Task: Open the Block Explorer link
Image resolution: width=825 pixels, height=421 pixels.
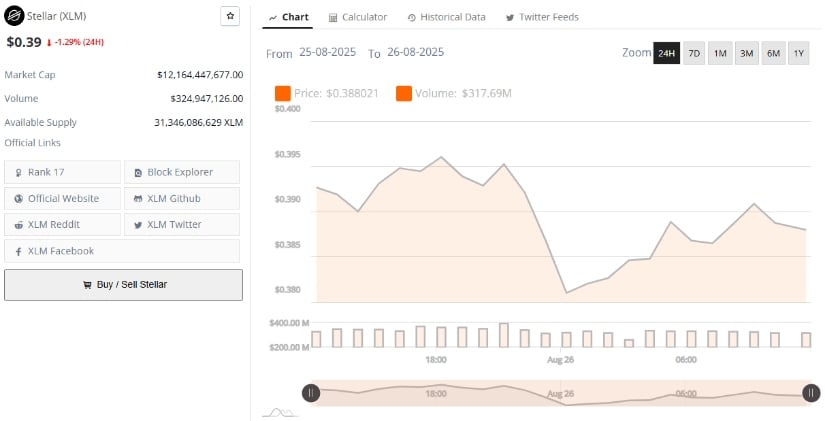Action: (182, 172)
